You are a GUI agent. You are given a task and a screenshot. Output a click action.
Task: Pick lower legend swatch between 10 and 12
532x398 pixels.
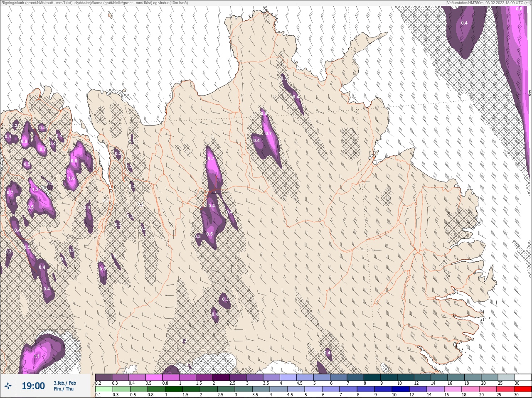401,389
